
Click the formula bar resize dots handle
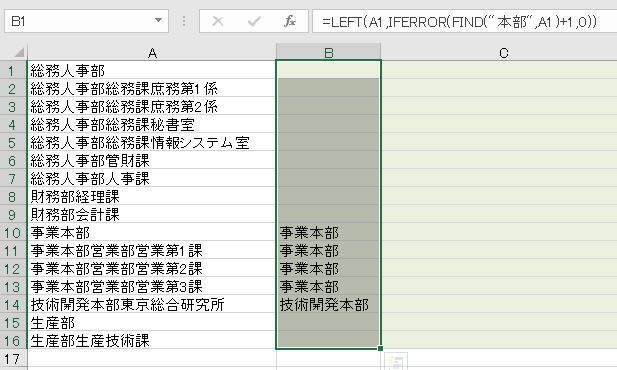tap(184, 21)
